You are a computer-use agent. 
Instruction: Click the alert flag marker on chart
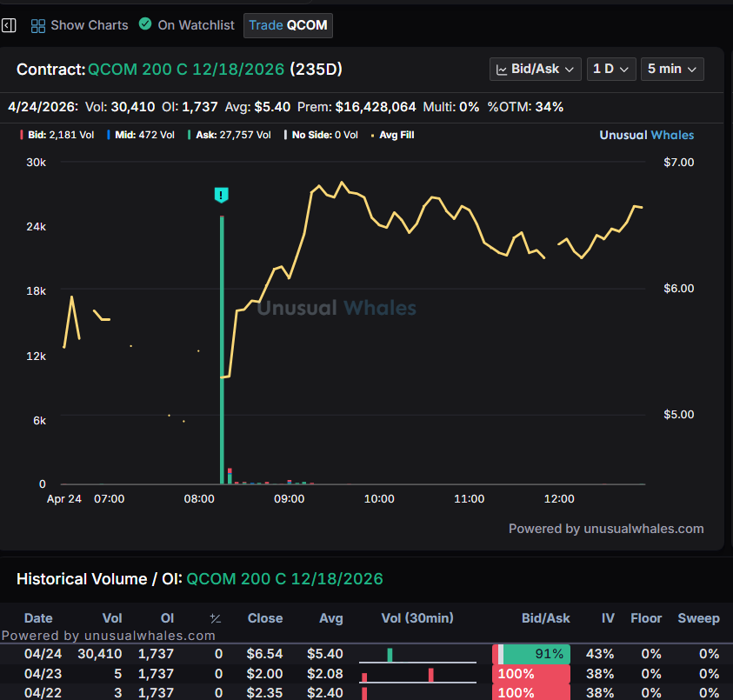click(x=221, y=195)
